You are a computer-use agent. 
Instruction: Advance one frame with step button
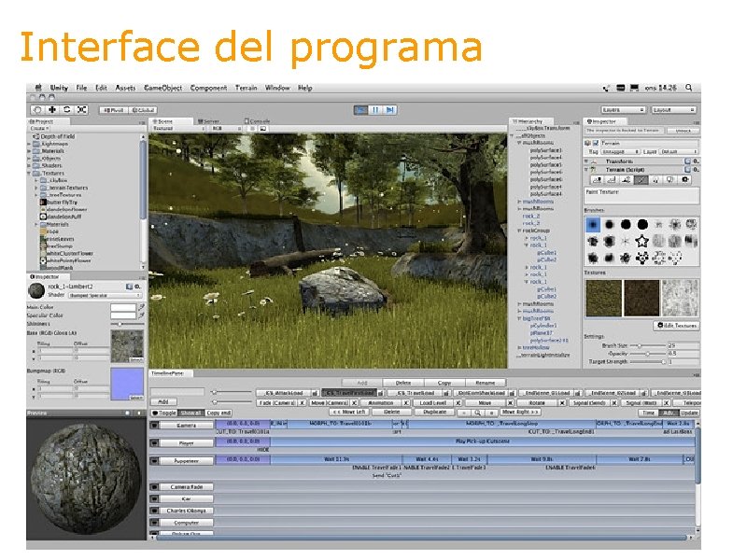coord(389,110)
